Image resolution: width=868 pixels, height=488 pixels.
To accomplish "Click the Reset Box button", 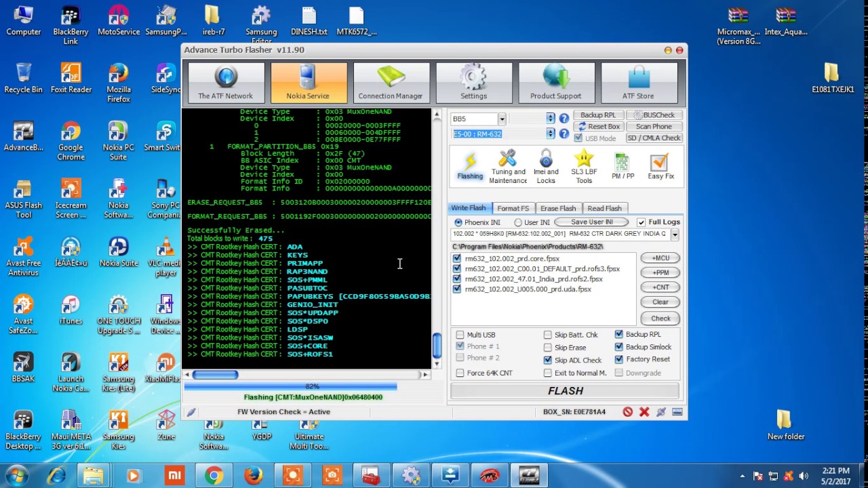I will 598,127.
